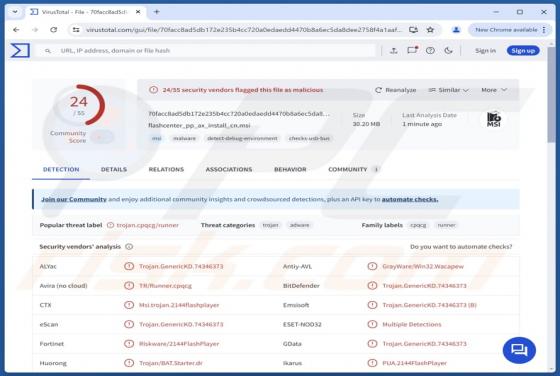
Task: Click the trojan threat category chip
Action: click(270, 225)
